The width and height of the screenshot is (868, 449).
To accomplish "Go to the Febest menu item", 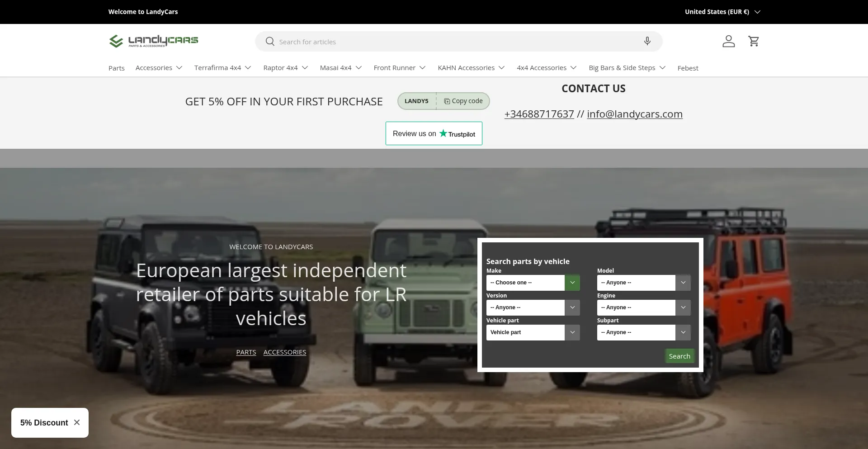I will [688, 68].
